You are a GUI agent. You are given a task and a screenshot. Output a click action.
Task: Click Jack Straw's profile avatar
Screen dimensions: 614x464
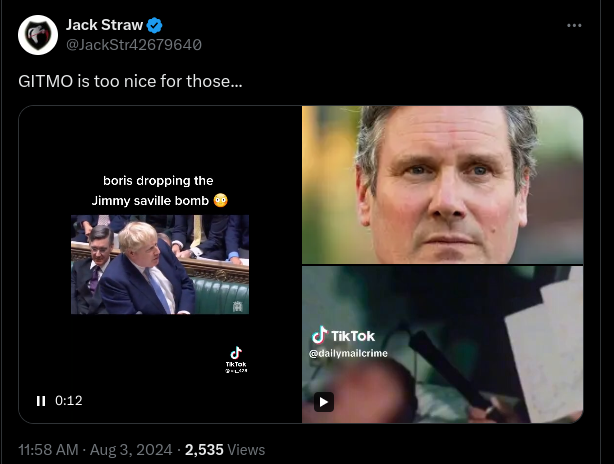(x=38, y=35)
